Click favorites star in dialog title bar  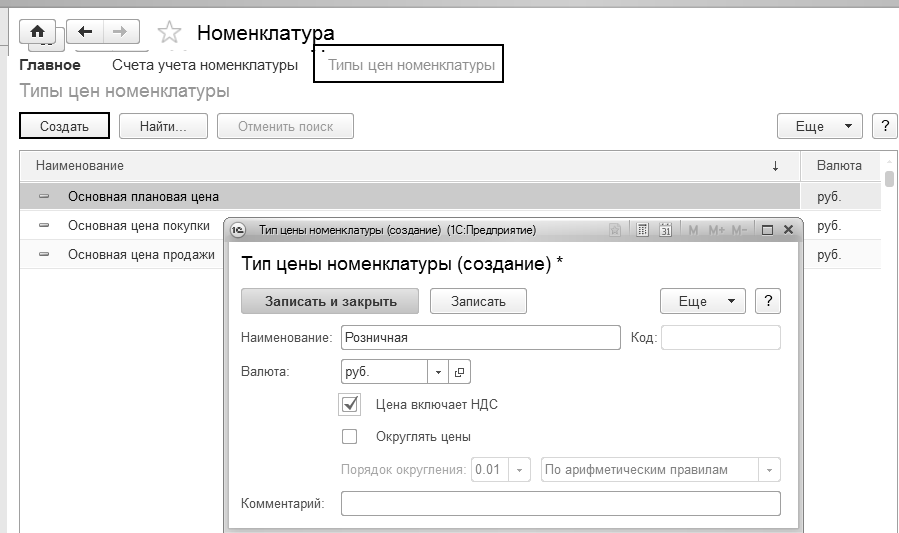[x=615, y=230]
